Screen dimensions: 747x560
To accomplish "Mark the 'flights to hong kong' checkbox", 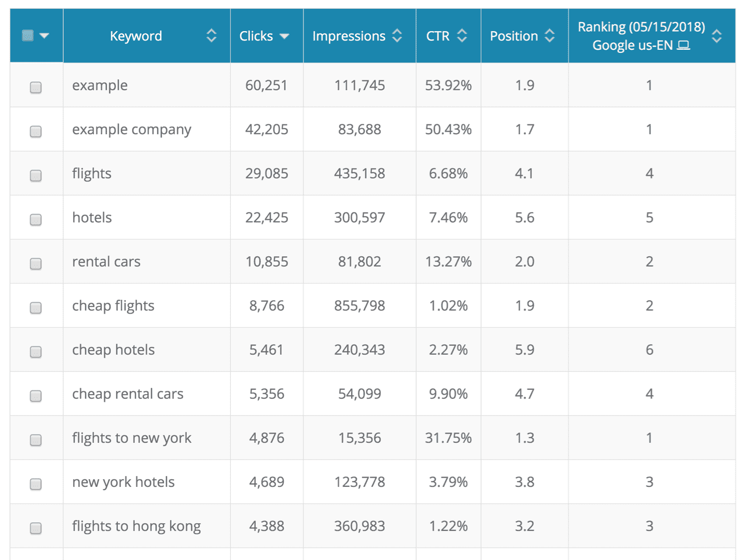I will click(36, 528).
